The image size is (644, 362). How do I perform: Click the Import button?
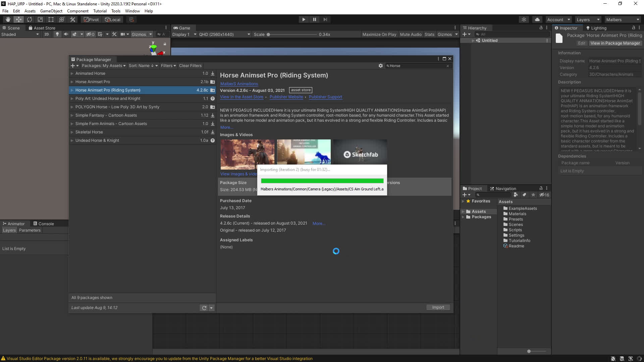click(438, 307)
